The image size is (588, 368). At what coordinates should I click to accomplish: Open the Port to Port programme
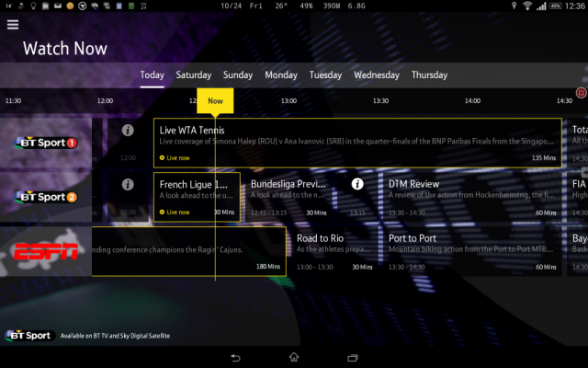[x=472, y=251]
